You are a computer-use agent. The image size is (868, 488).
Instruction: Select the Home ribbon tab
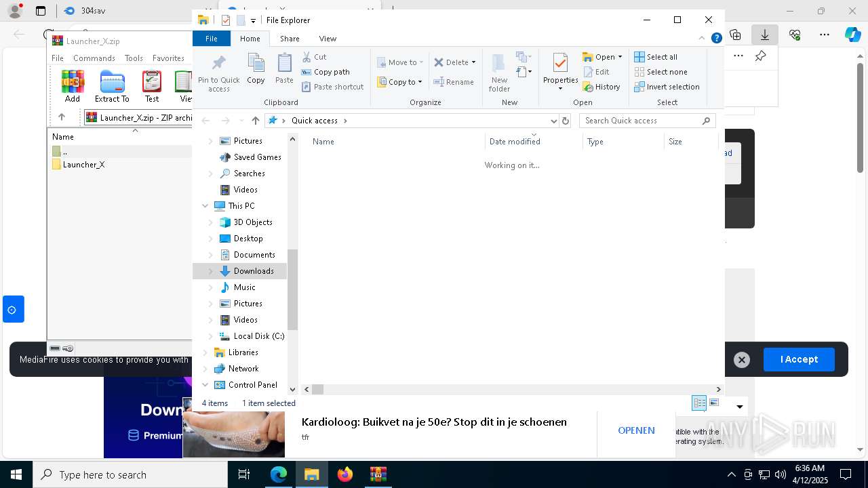point(250,39)
